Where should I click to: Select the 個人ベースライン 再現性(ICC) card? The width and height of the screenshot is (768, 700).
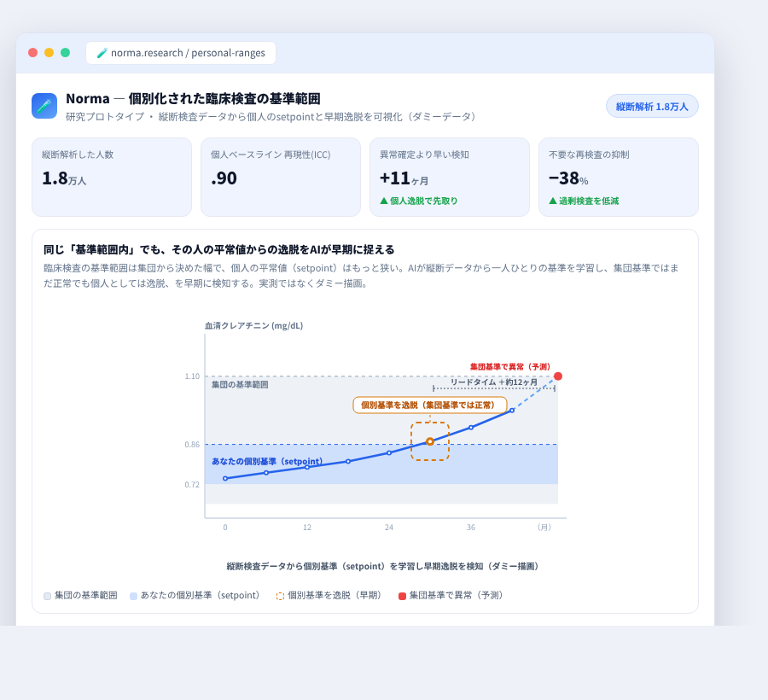pos(281,177)
